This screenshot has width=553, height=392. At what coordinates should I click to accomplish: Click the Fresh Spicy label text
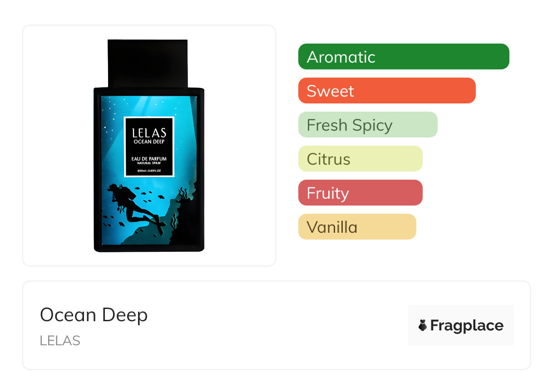pos(350,125)
